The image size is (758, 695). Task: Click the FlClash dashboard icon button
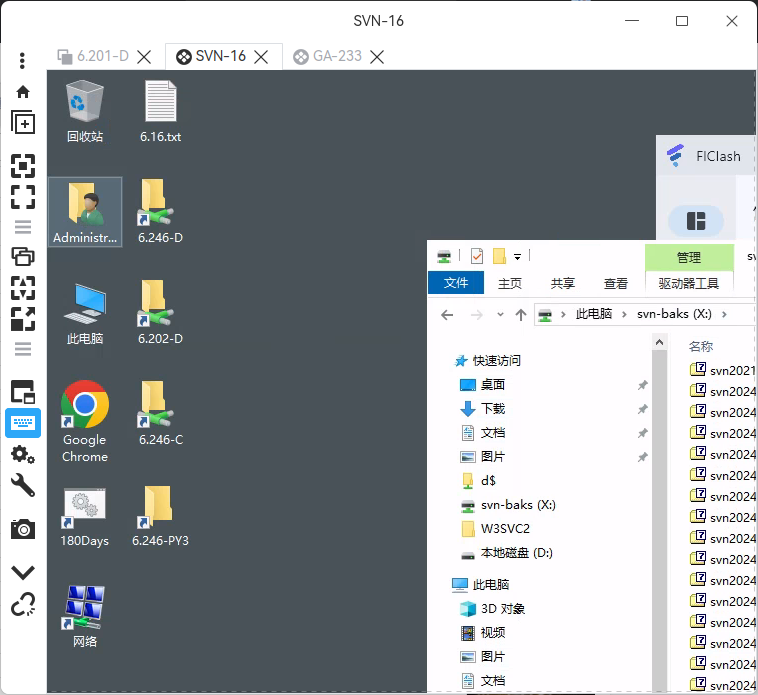696,221
